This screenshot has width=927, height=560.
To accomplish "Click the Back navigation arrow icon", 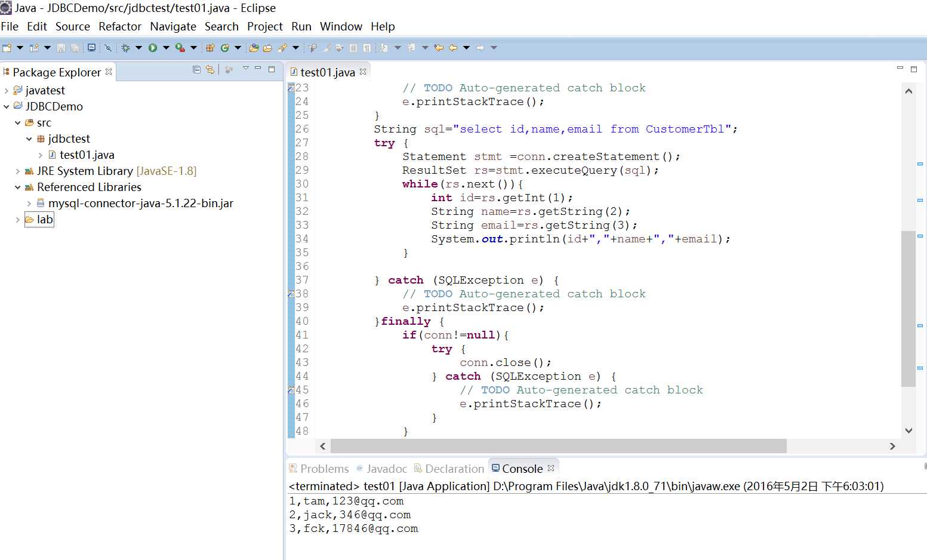I will pyautogui.click(x=452, y=48).
